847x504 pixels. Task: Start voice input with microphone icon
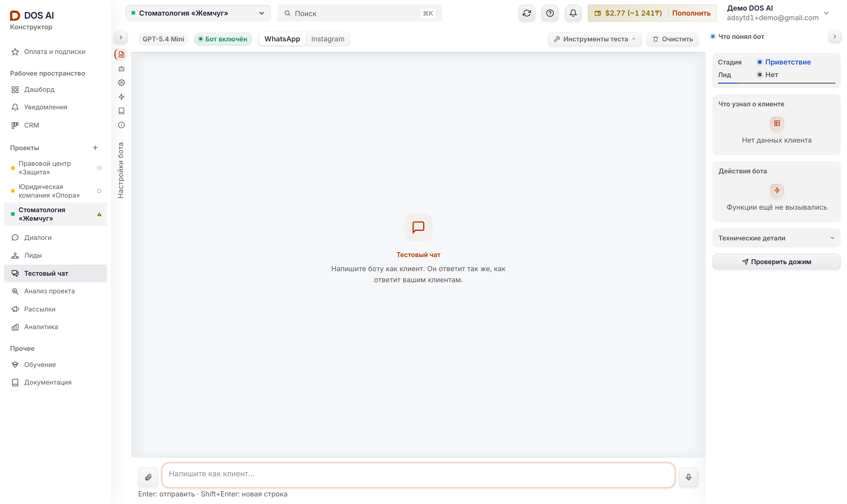point(688,477)
